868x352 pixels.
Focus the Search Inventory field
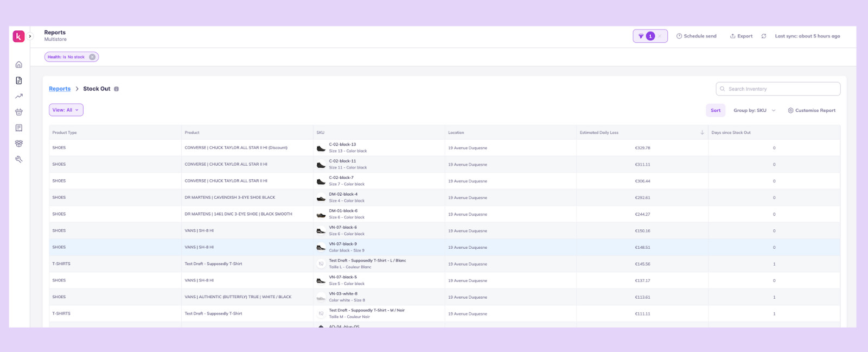(x=778, y=89)
